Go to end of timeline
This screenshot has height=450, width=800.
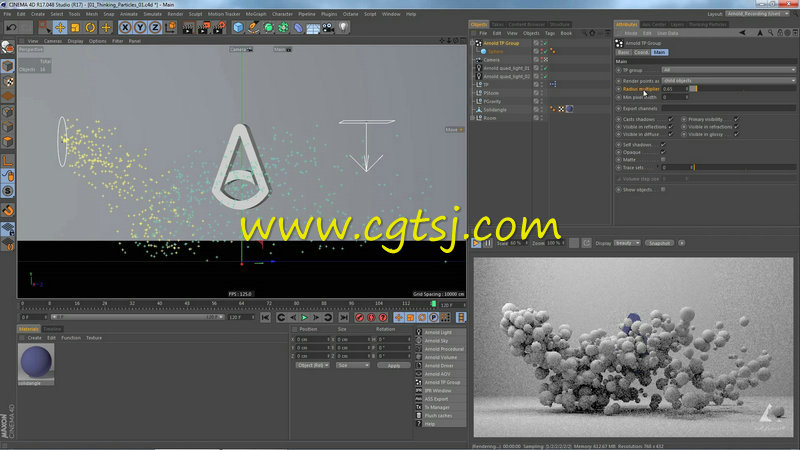344,317
